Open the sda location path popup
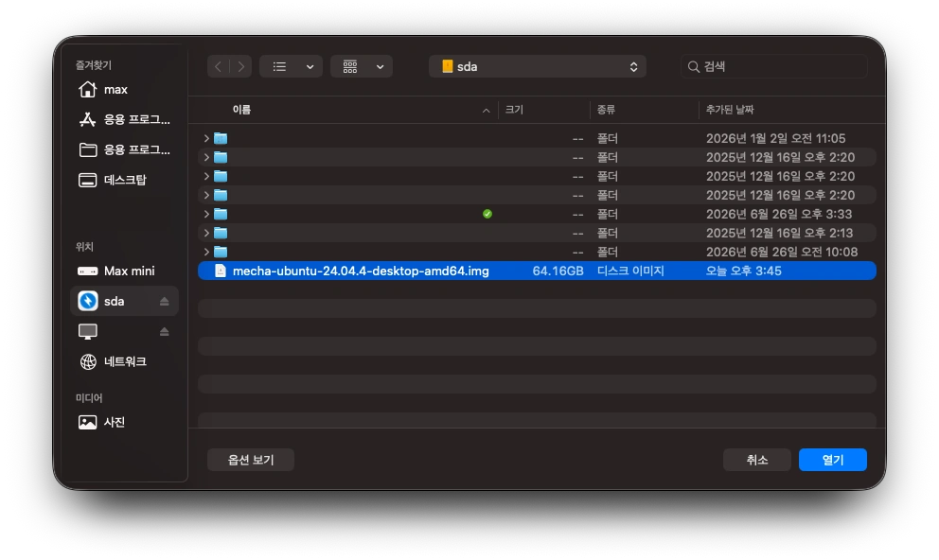 click(537, 66)
